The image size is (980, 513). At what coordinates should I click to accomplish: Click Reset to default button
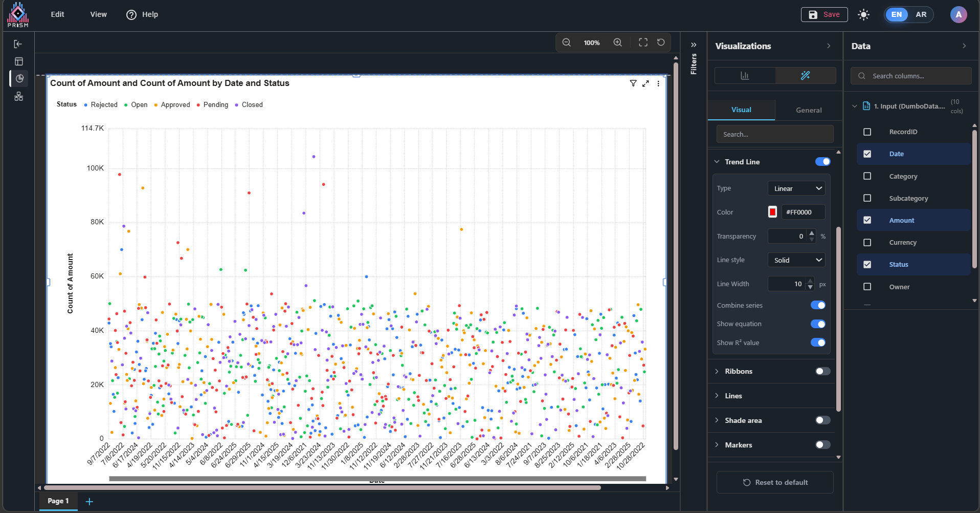click(x=775, y=482)
